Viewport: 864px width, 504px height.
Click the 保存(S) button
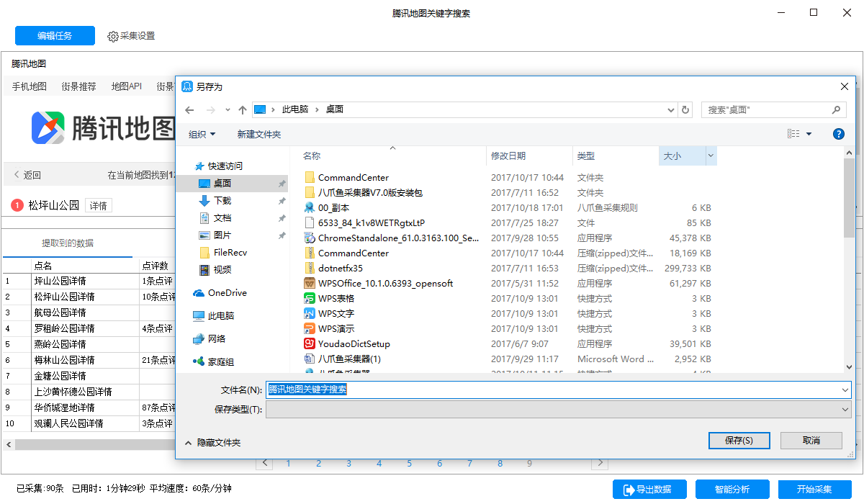point(739,441)
